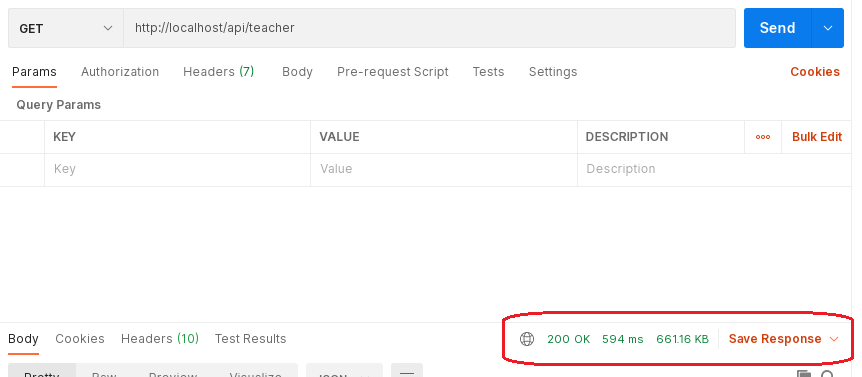
Task: Open the response Headers (10) tab
Action: pos(160,339)
